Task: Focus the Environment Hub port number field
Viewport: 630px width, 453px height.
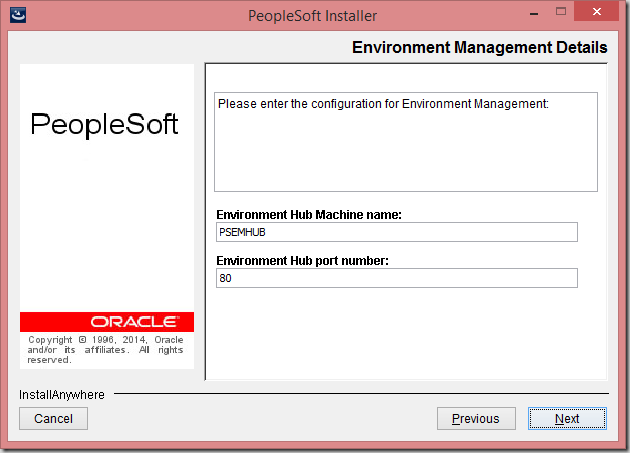Action: (397, 278)
